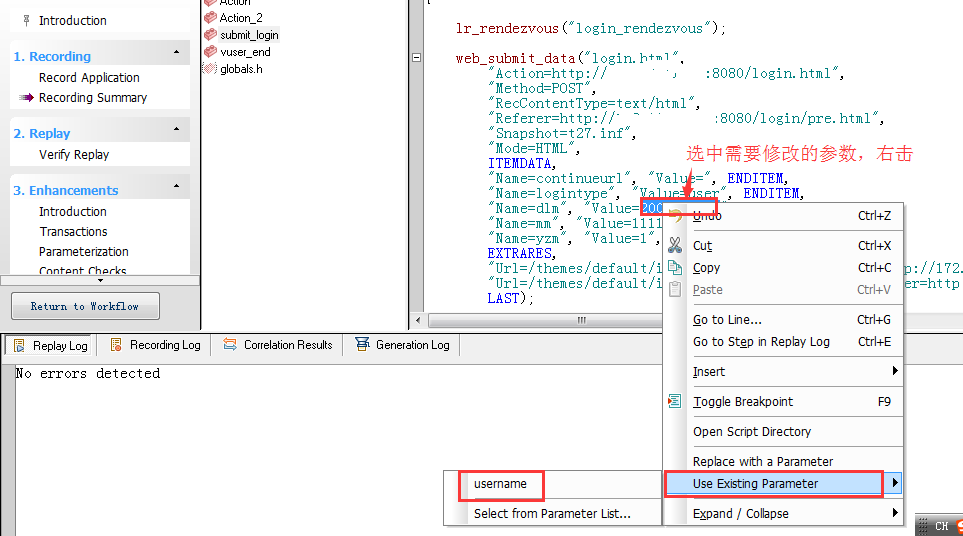This screenshot has width=963, height=536.
Task: Click the 3. Enhancements heading
Action: pos(66,191)
